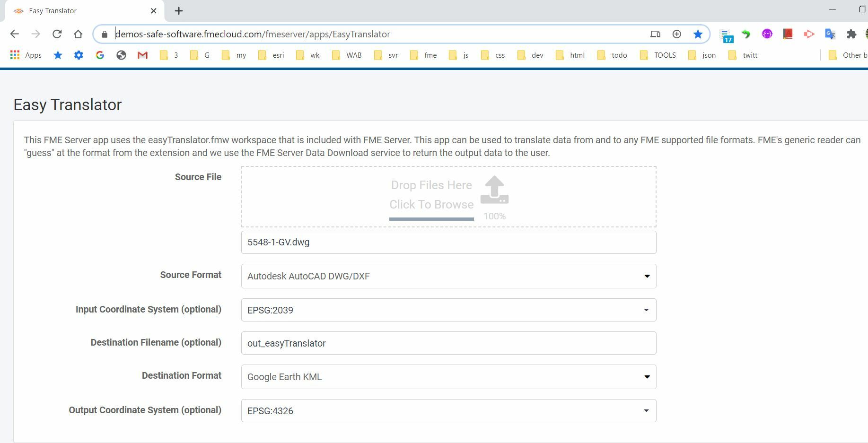View site security lock info
868x443 pixels.
tap(105, 34)
